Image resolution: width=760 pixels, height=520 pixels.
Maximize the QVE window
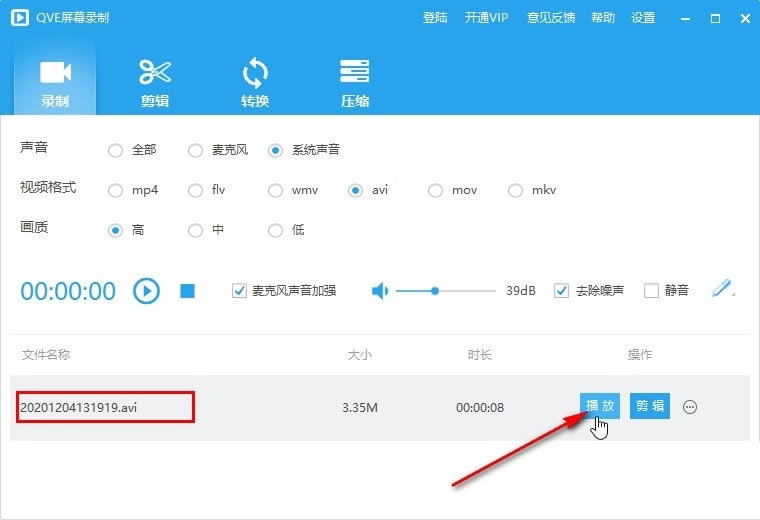point(715,19)
